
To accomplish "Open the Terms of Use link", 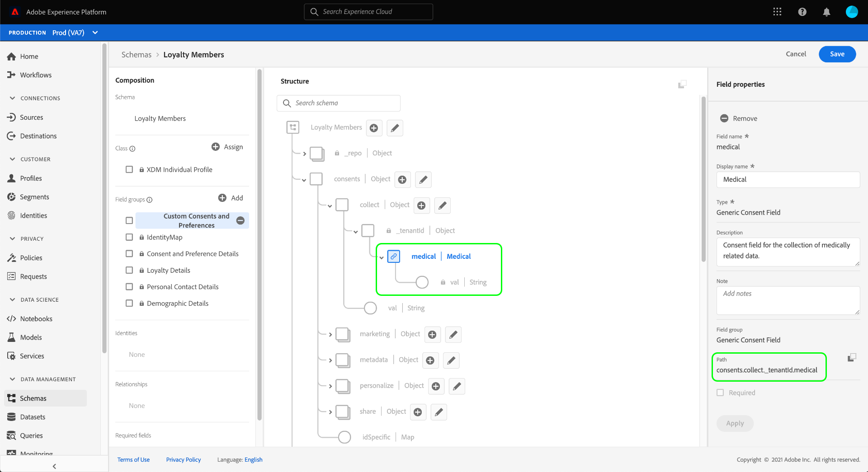I will click(133, 460).
